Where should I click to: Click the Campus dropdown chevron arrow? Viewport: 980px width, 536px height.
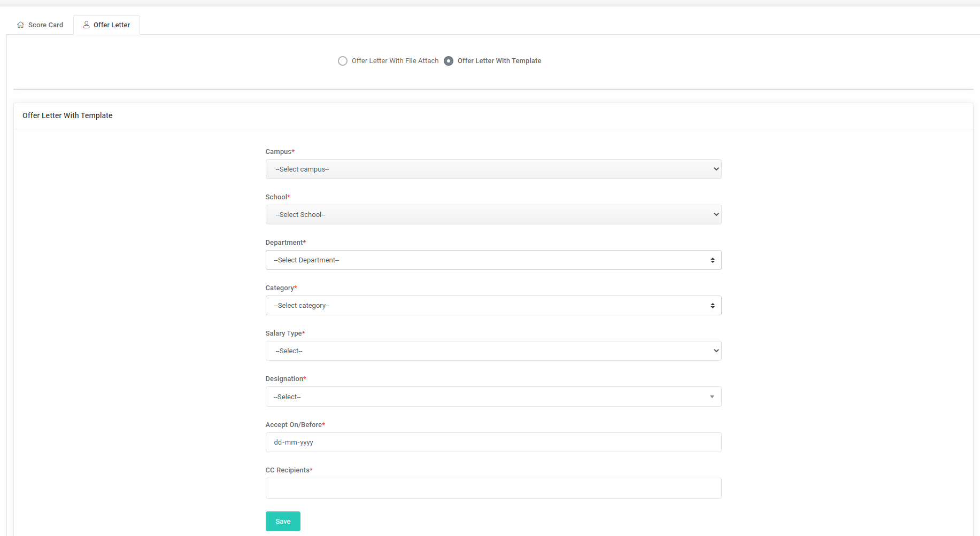[x=716, y=169]
